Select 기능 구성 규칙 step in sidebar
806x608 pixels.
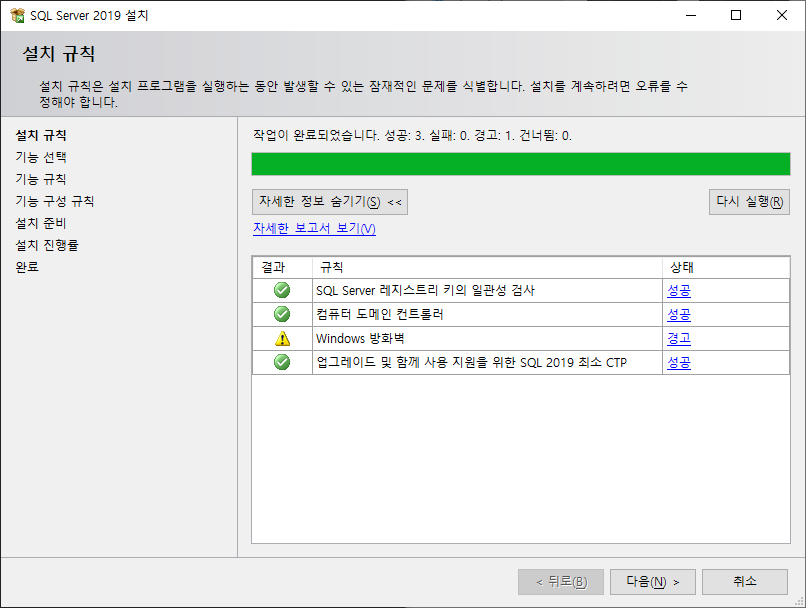[x=54, y=201]
